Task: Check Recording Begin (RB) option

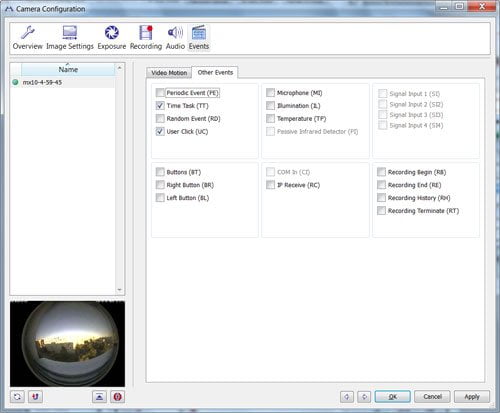Action: pos(381,172)
